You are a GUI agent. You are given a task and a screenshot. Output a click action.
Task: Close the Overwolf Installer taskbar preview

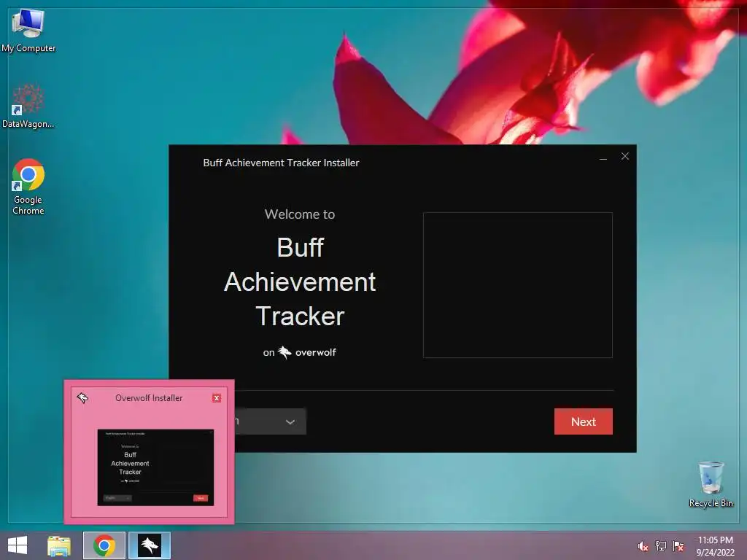point(217,398)
